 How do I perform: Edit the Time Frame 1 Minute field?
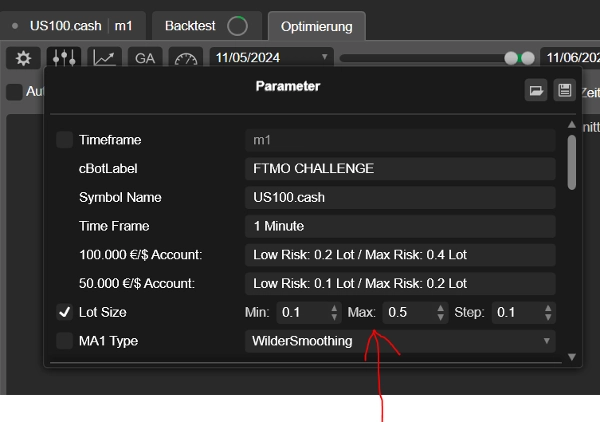tap(400, 226)
